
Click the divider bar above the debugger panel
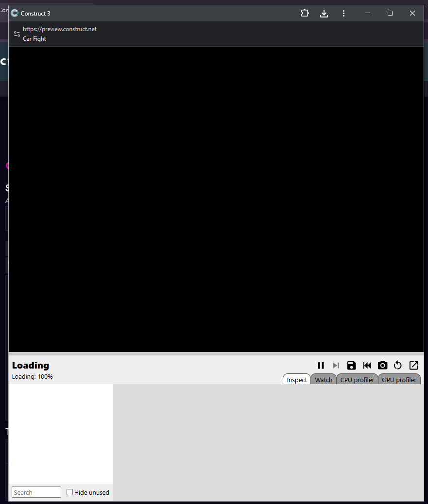click(x=216, y=353)
